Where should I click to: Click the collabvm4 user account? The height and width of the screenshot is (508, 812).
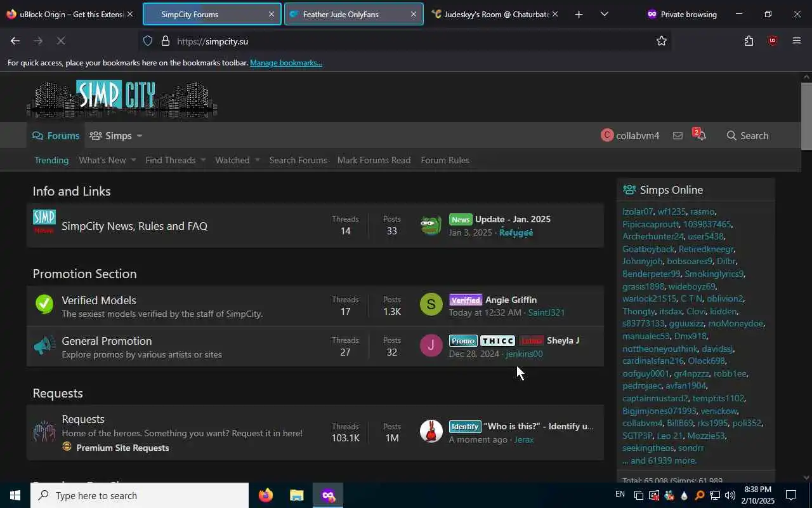tap(630, 135)
